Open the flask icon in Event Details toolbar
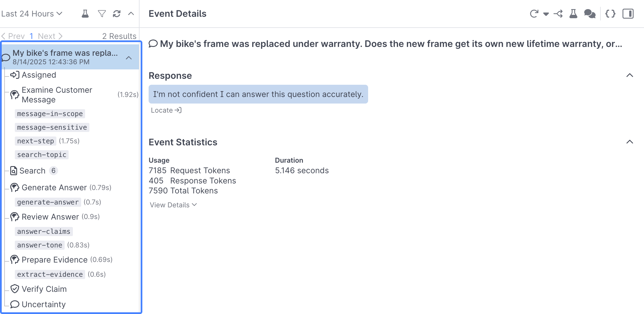 tap(573, 14)
